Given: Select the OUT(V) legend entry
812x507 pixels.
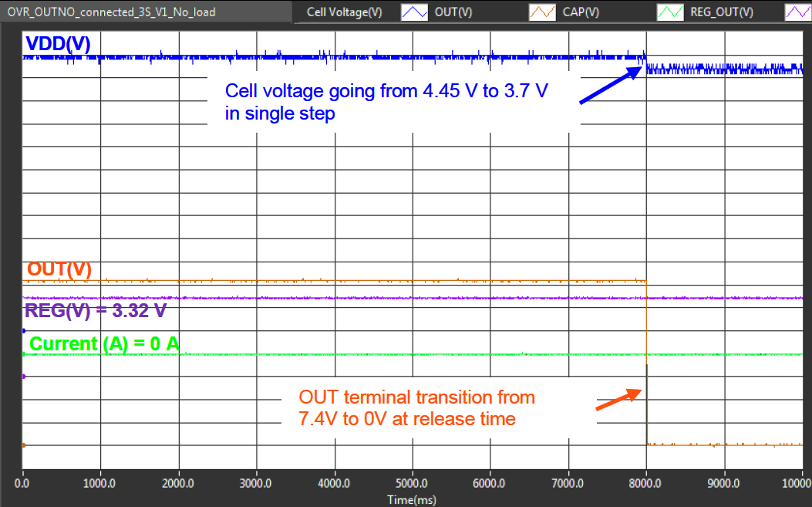Looking at the screenshot, I should [455, 12].
